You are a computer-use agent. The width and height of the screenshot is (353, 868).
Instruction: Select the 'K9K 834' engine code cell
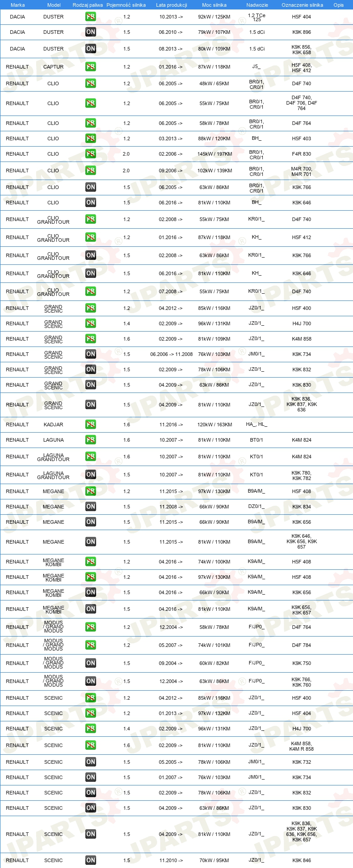[302, 507]
